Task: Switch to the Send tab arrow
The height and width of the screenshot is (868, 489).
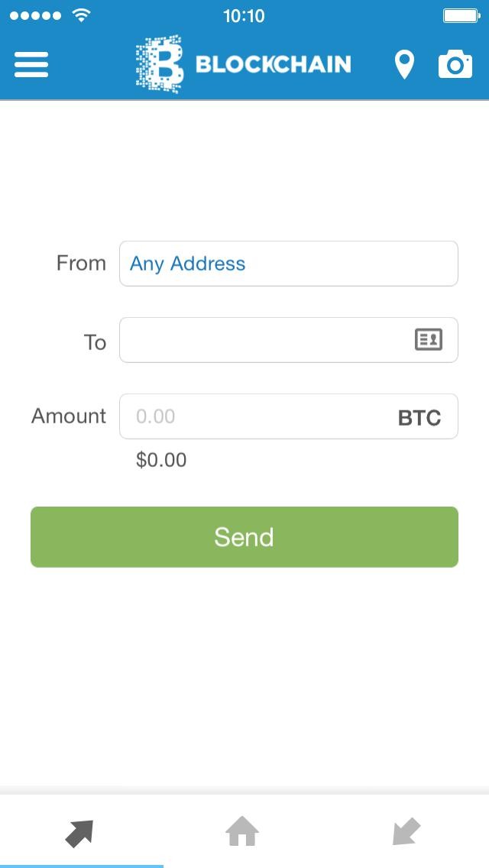Action: point(79,832)
